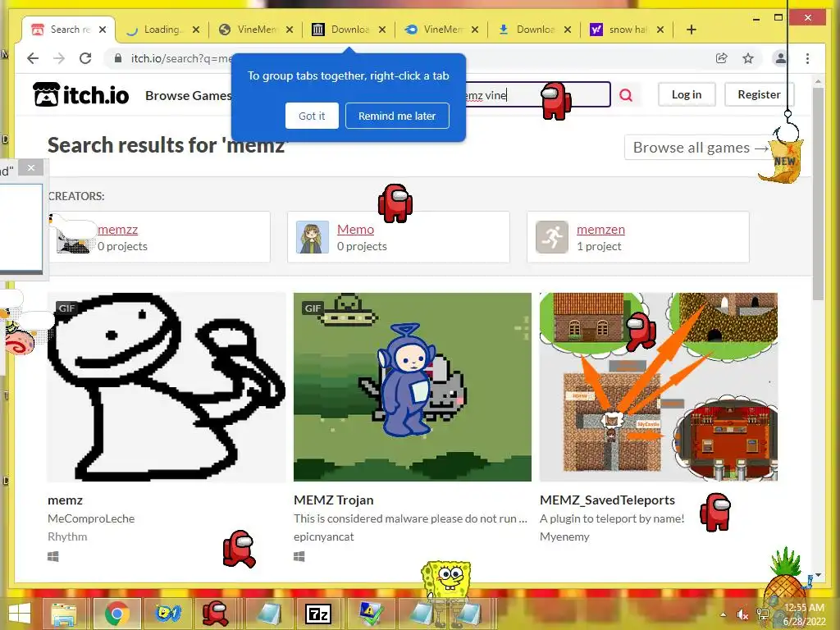Click Windows platform icon under memz
Image resolution: width=840 pixels, height=630 pixels.
coord(53,557)
